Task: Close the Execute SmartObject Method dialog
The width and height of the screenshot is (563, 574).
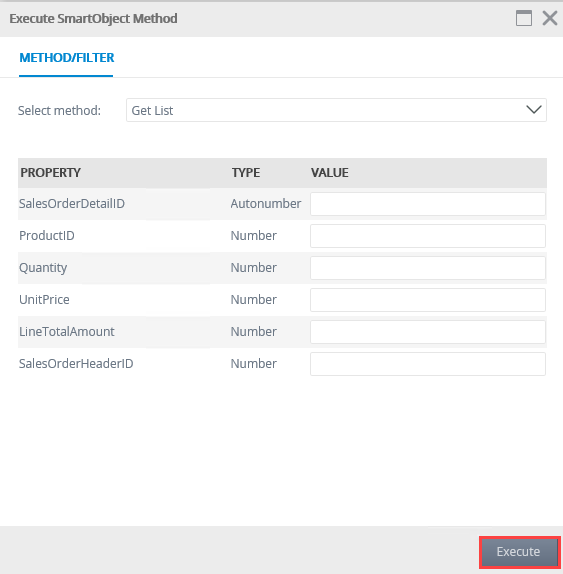Action: point(549,18)
